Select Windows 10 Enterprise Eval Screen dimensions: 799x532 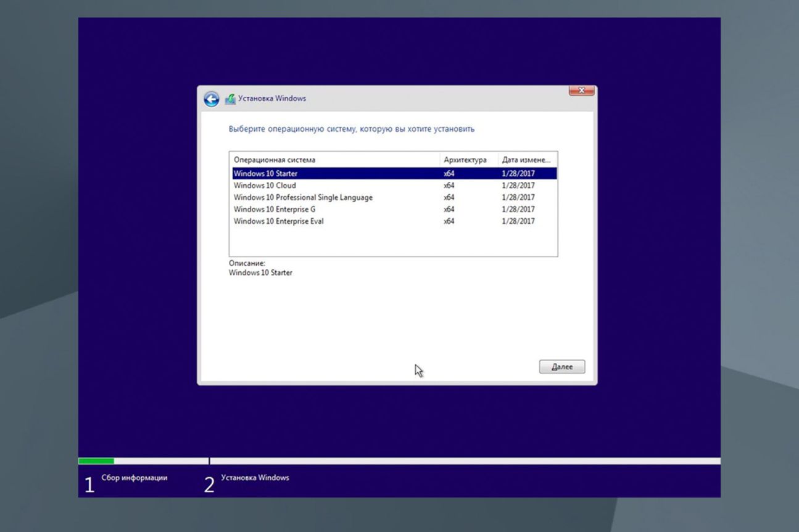(394, 221)
